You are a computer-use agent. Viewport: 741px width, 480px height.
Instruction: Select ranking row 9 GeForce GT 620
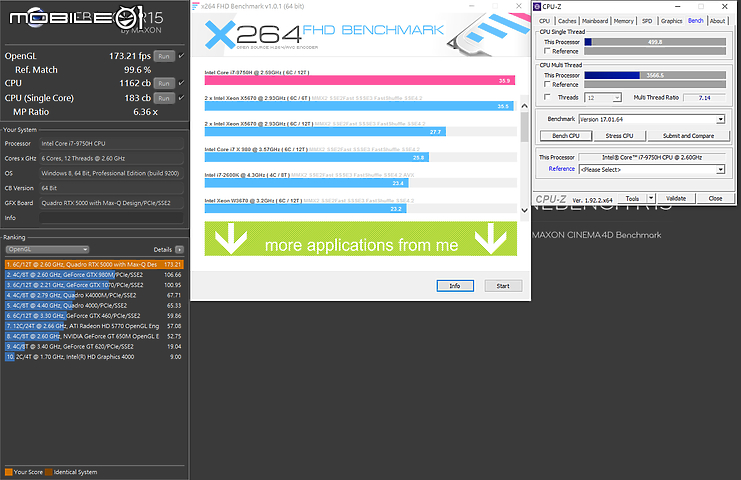click(94, 347)
